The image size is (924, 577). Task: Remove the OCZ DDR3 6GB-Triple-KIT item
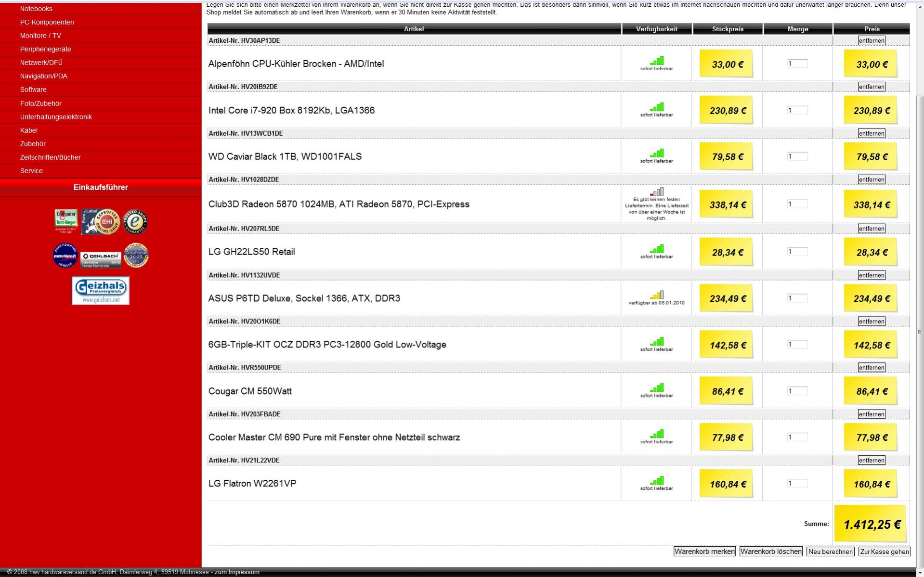(872, 321)
